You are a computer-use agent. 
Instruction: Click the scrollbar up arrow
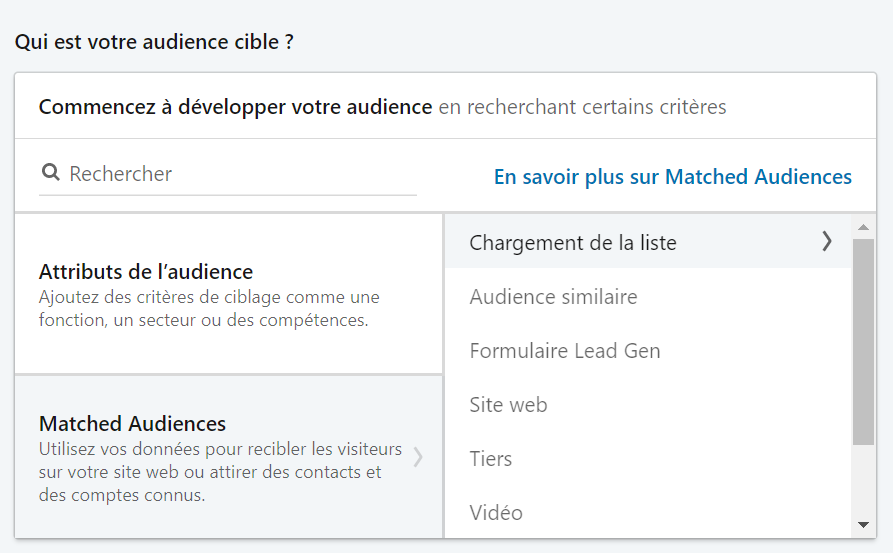click(863, 227)
